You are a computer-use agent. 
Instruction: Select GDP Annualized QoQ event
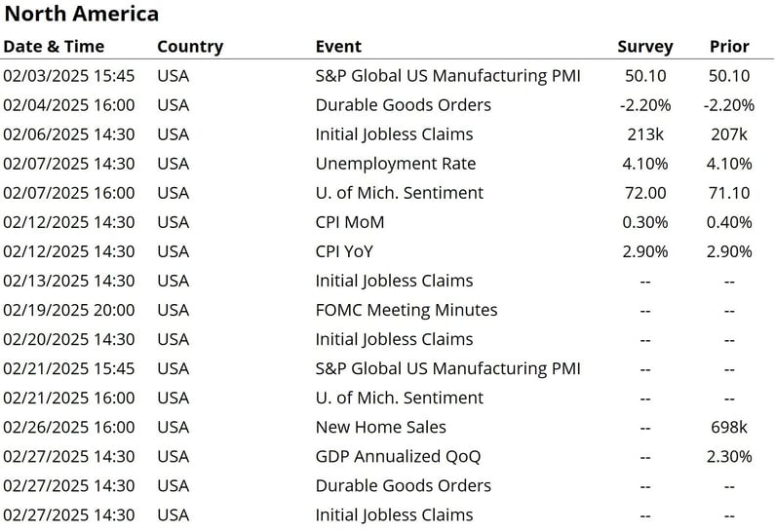click(398, 456)
